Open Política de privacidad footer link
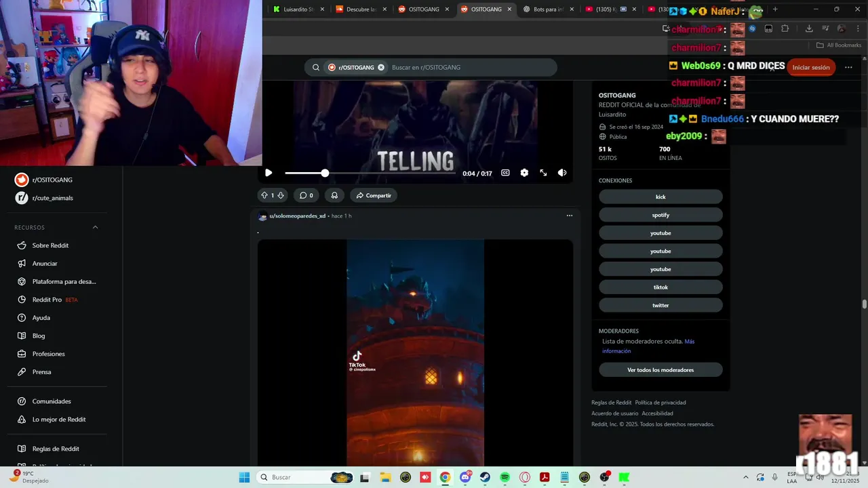This screenshot has height=488, width=868. click(x=660, y=403)
